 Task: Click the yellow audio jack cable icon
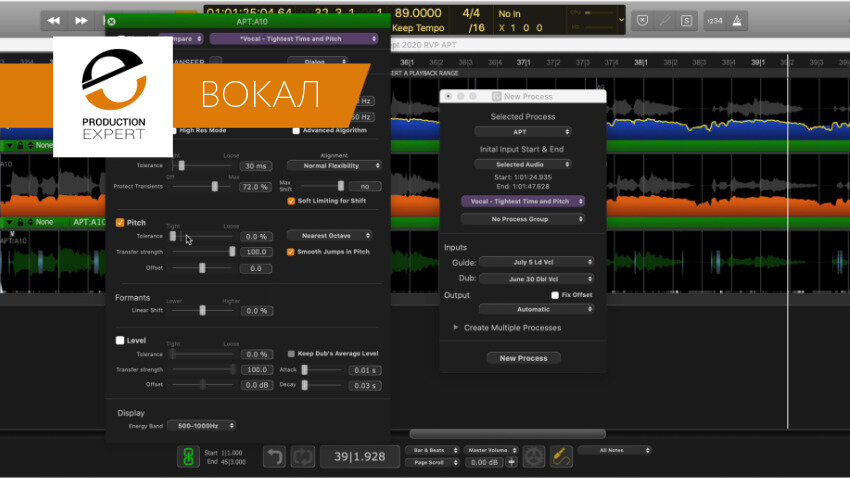coord(561,456)
